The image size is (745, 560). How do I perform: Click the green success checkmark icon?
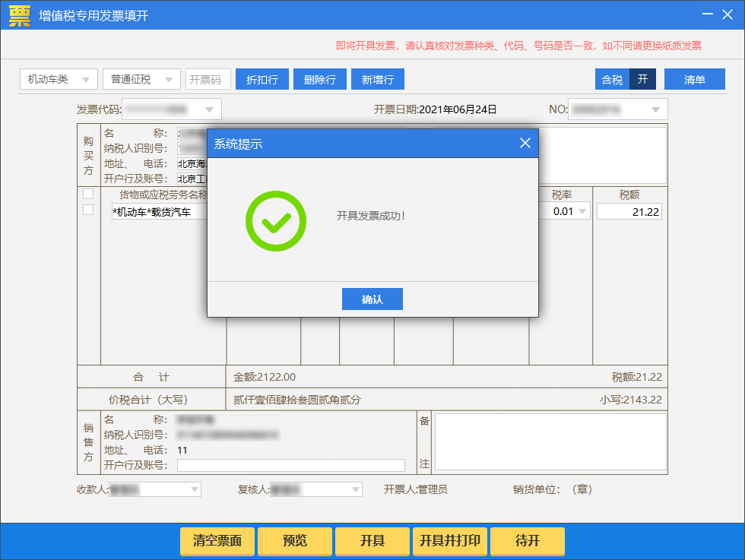pyautogui.click(x=275, y=221)
